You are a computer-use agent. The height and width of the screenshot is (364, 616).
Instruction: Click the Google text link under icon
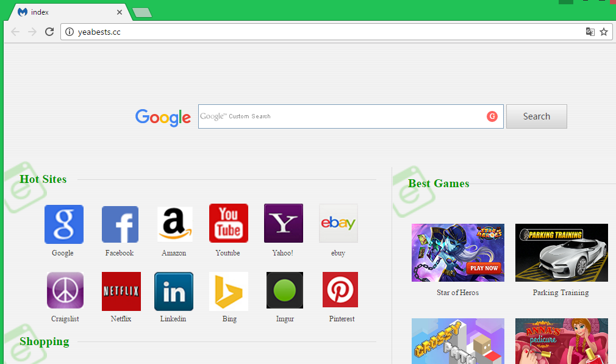(63, 253)
